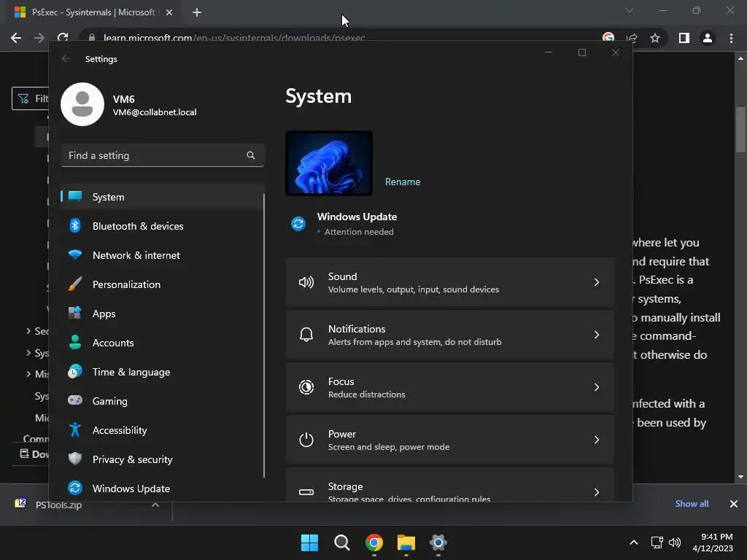Viewport: 747px width, 560px height.
Task: Expand the 'Sec' tree item chevron on webpage
Action: pos(28,330)
